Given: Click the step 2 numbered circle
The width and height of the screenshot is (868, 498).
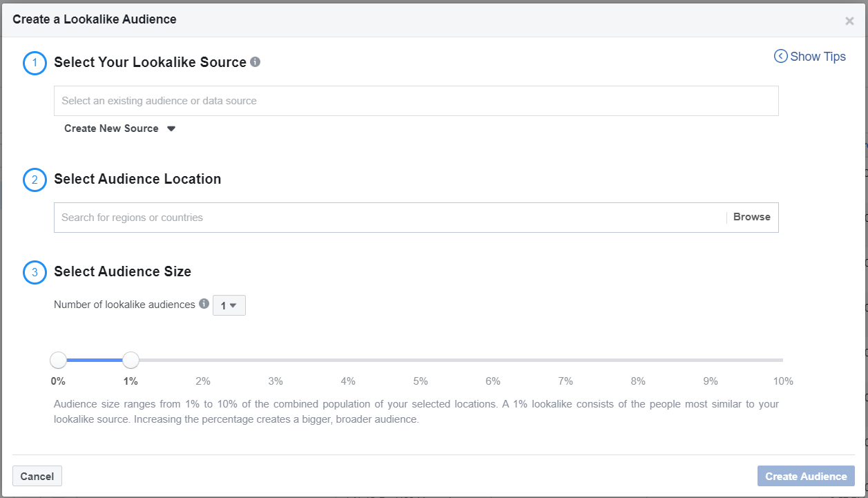Looking at the screenshot, I should [x=35, y=180].
